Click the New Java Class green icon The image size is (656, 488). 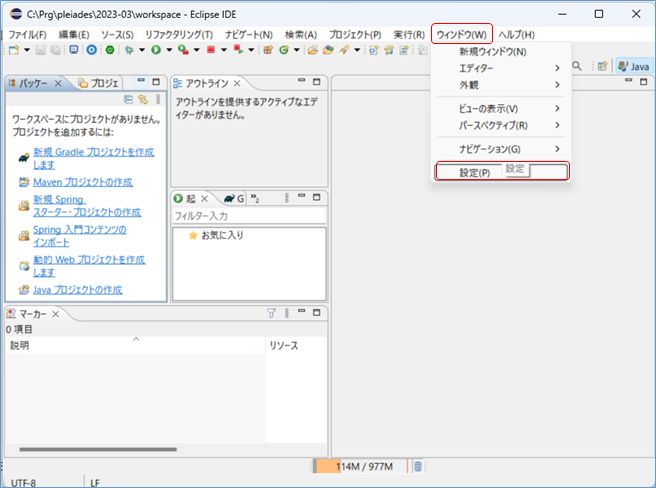point(284,50)
